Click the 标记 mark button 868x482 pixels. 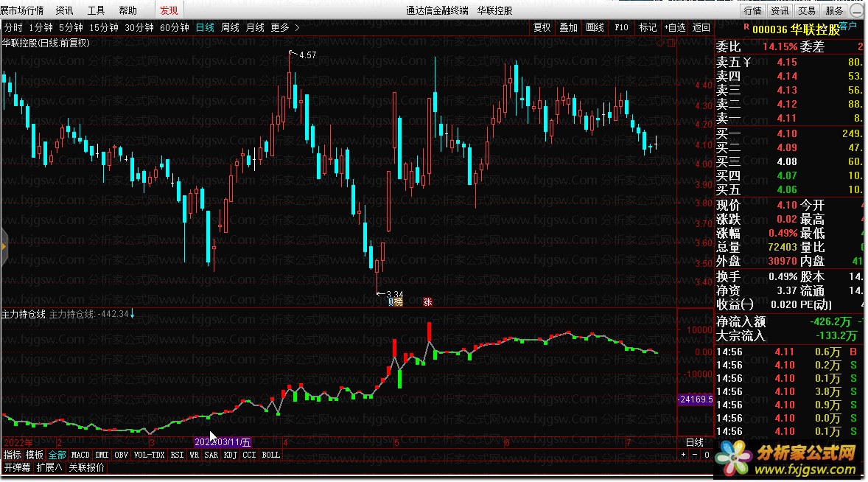pyautogui.click(x=648, y=27)
